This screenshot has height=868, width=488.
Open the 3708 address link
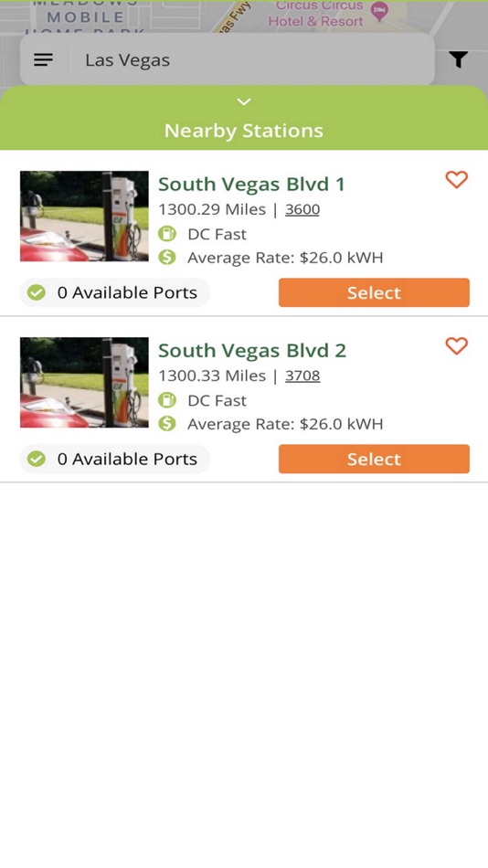302,376
